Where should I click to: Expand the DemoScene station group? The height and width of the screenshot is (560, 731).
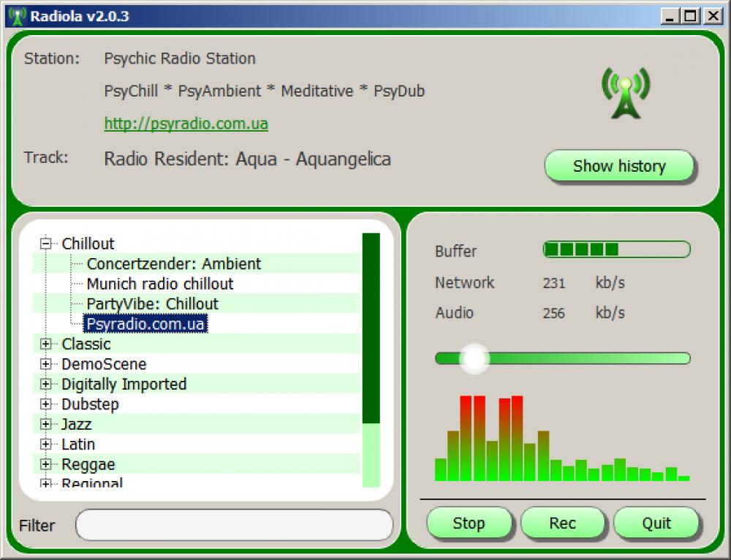[45, 364]
